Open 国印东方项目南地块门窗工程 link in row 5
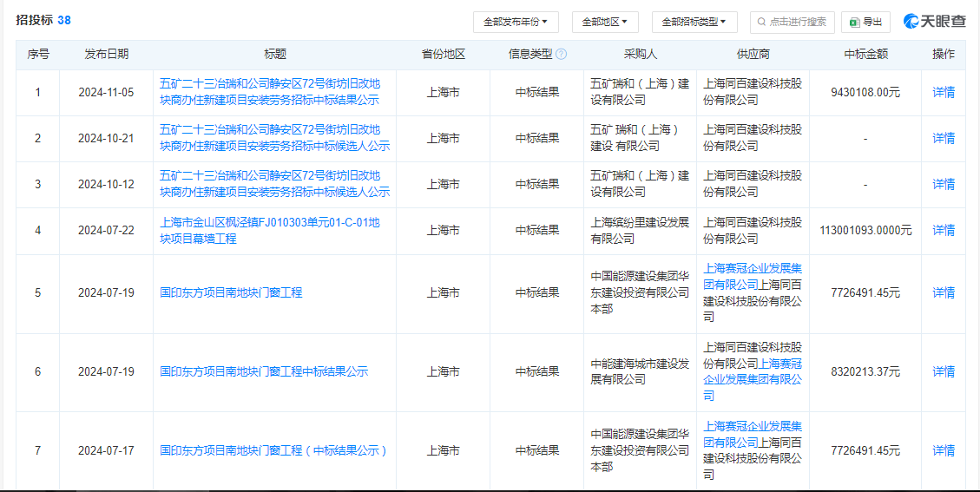The width and height of the screenshot is (980, 492). [231, 292]
